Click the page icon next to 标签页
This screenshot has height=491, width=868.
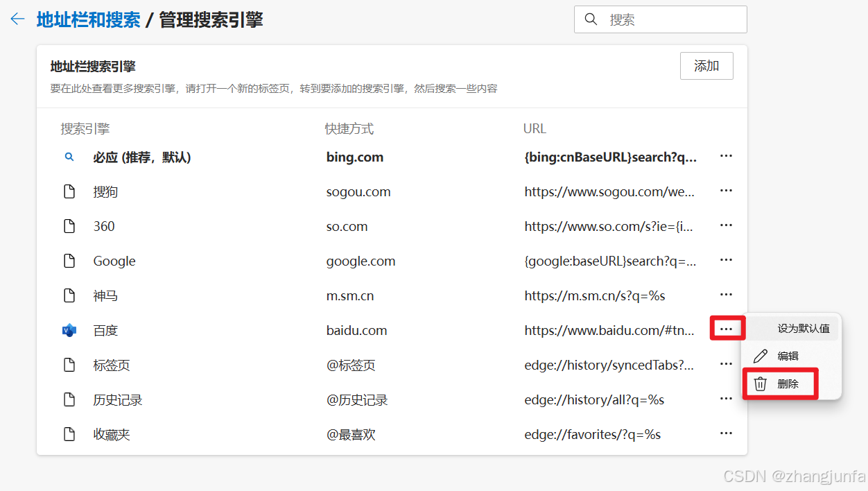coord(69,365)
